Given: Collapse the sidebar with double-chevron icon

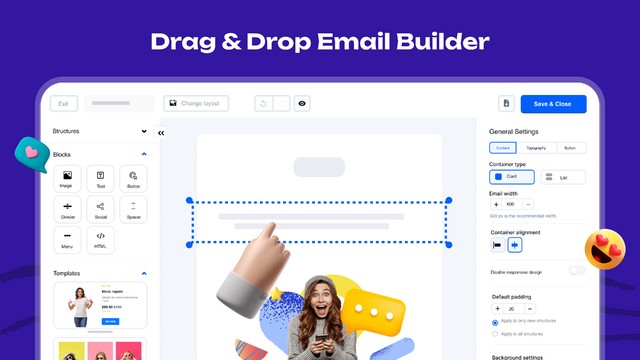Looking at the screenshot, I should coord(161,133).
